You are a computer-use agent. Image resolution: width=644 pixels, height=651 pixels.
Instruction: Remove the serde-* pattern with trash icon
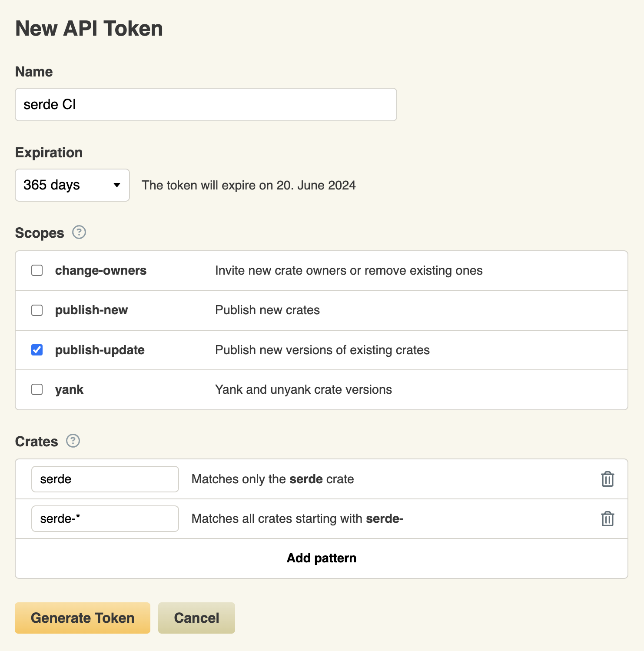(607, 518)
